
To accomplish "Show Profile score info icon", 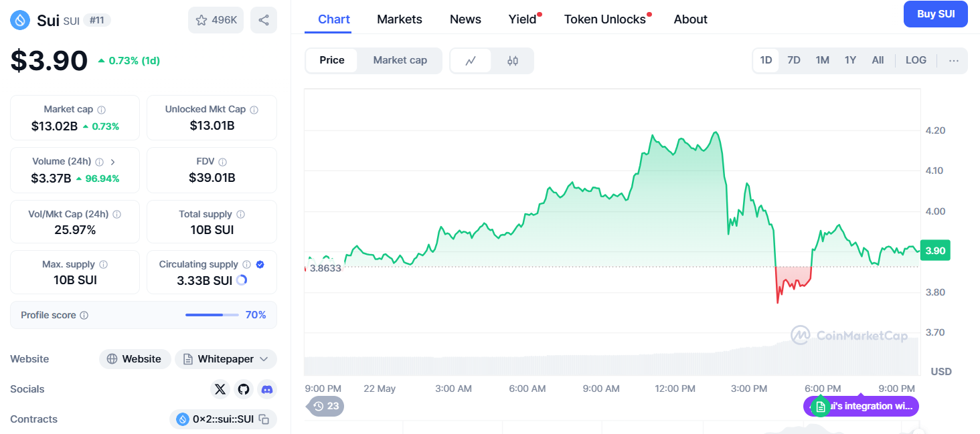I will click(84, 316).
